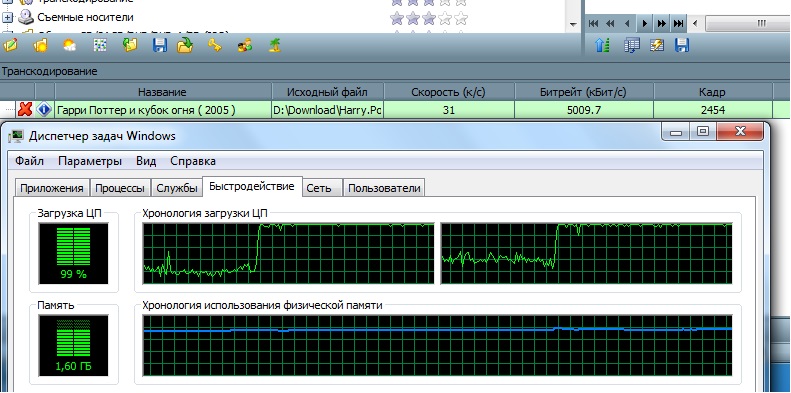Click the play forward navigation arrow
This screenshot has width=791, height=393.
click(x=644, y=23)
